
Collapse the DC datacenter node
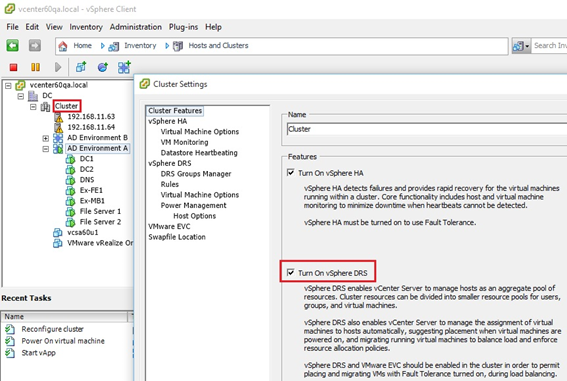point(21,96)
